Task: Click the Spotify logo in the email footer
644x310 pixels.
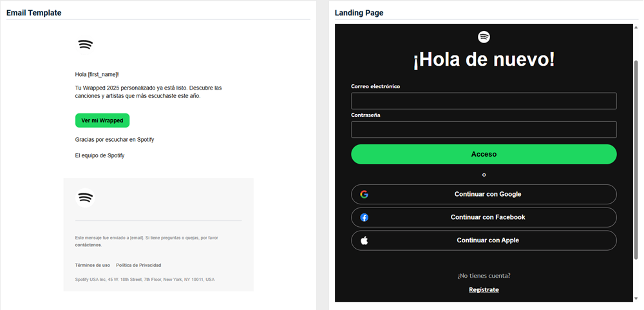Action: point(85,198)
